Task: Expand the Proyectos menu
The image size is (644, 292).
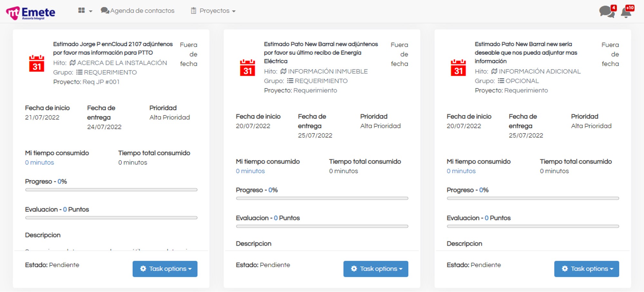Action: 213,11
